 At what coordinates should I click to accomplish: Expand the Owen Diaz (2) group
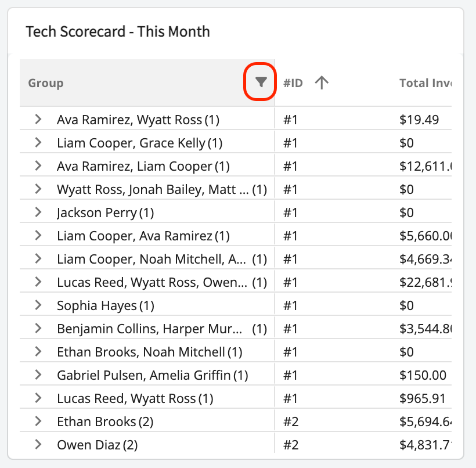pyautogui.click(x=38, y=444)
